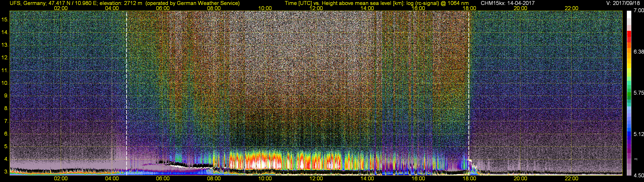Click the dashed white line after 04:00

(126, 93)
